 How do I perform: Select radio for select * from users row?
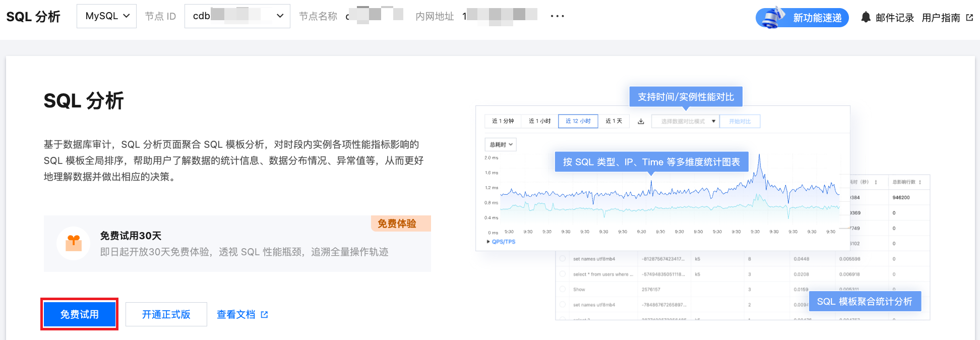(x=563, y=274)
